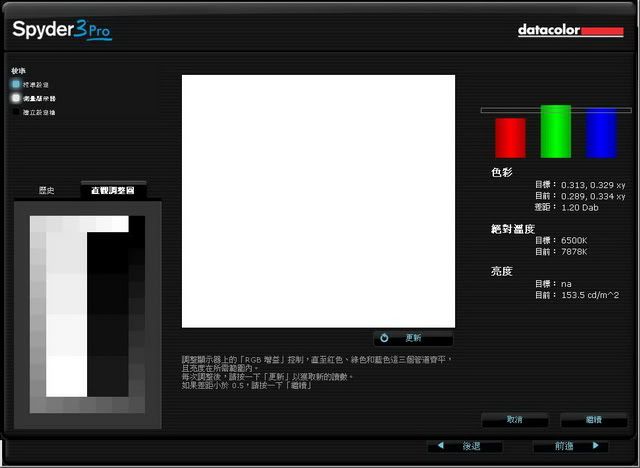Click the 153.5 cd/m^2 brightness reading
This screenshot has width=640, height=468.
point(590,295)
